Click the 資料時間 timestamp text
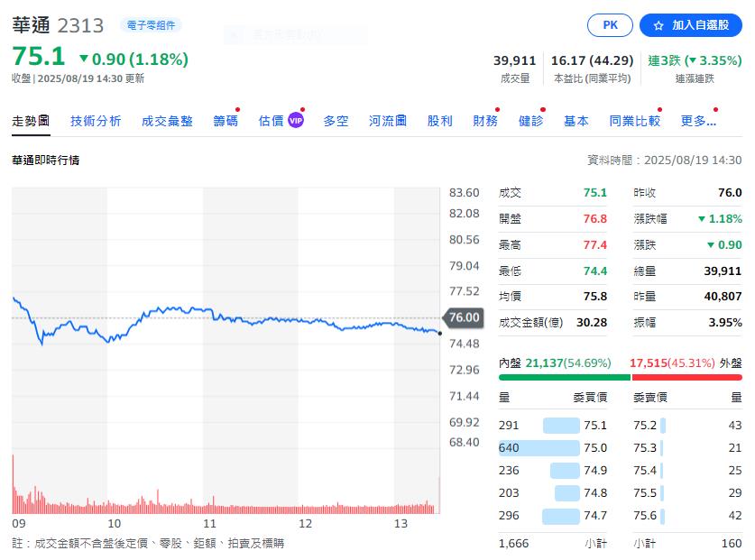This screenshot has width=755, height=560. coord(665,160)
